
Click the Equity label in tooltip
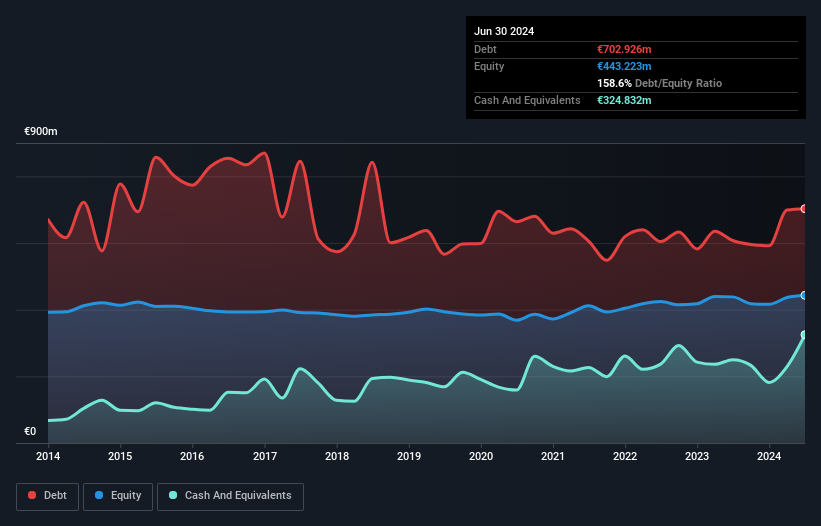(x=489, y=66)
